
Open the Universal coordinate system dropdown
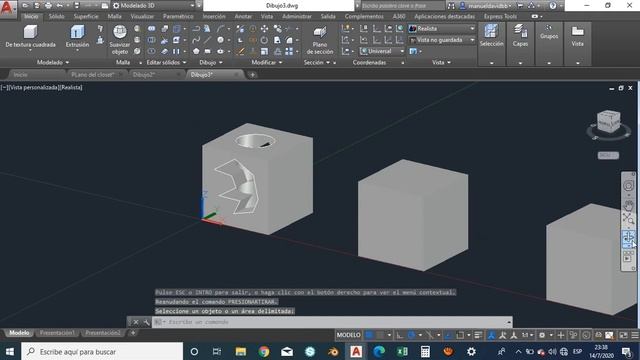click(382, 51)
